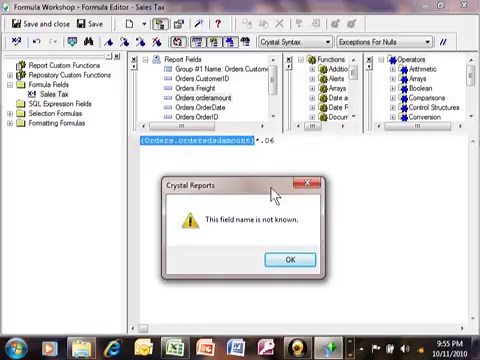This screenshot has height=360, width=480.
Task: Click the comment slashes icon
Action: 443,42
